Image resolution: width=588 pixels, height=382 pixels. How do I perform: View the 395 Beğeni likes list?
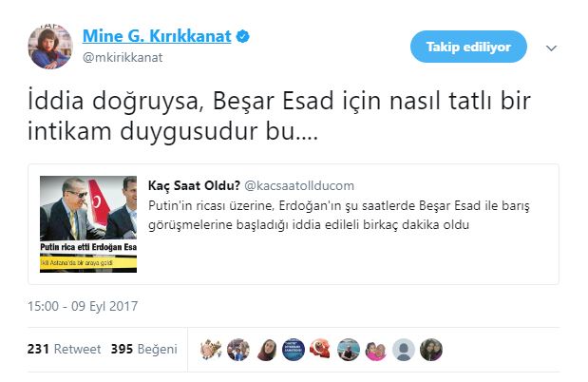pyautogui.click(x=144, y=349)
